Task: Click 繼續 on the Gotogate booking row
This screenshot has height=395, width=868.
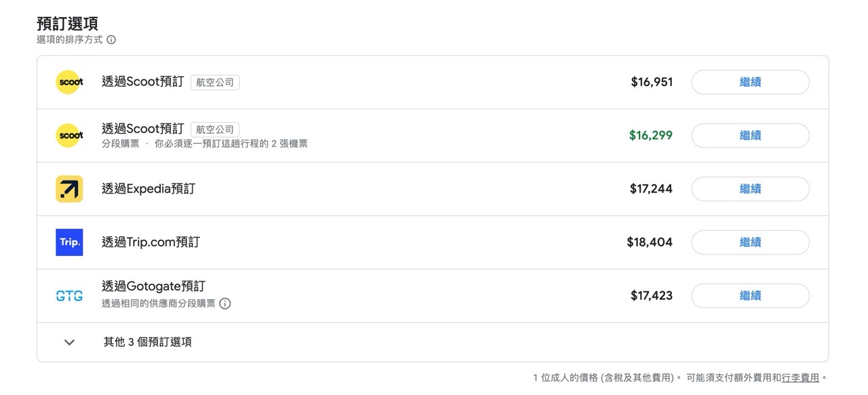Action: [x=750, y=295]
